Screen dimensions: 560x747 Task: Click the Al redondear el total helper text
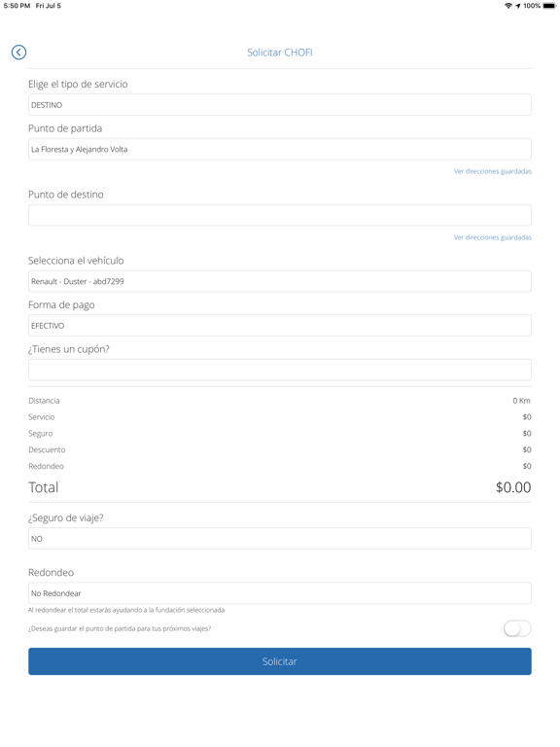click(x=126, y=610)
